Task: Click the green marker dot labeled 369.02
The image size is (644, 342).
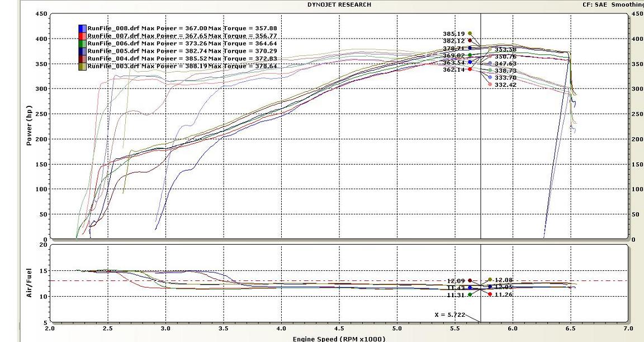Action: (x=470, y=55)
